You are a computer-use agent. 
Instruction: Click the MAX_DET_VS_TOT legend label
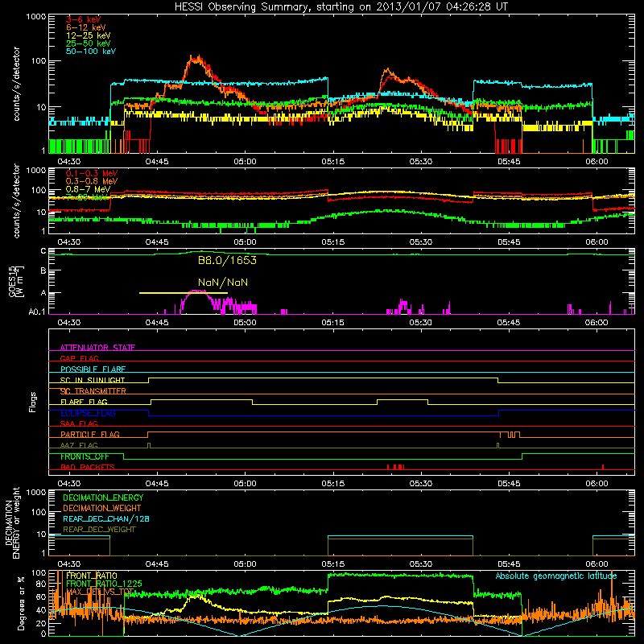(100, 592)
